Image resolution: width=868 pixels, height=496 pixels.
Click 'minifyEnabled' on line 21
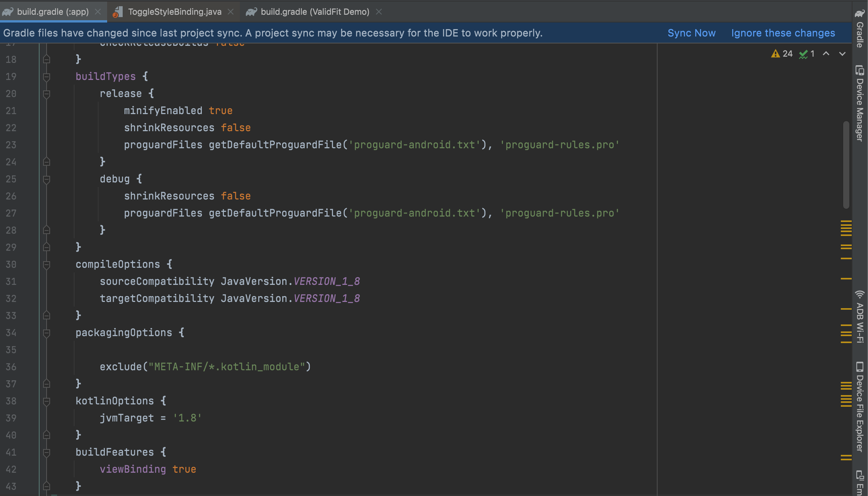point(163,111)
